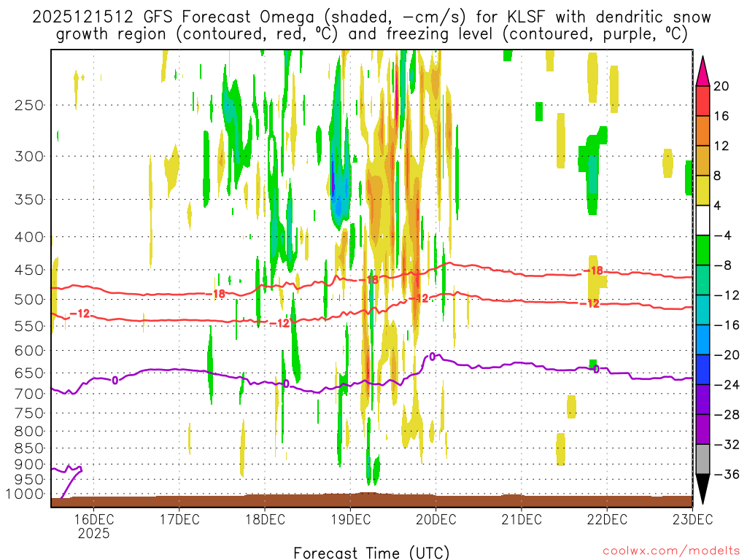Click the 23DEC date label
This screenshot has width=747, height=560.
coord(693,519)
